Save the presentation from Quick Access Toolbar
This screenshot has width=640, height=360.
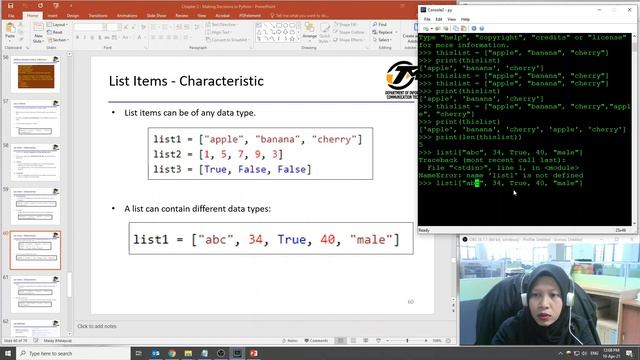[x=11, y=6]
